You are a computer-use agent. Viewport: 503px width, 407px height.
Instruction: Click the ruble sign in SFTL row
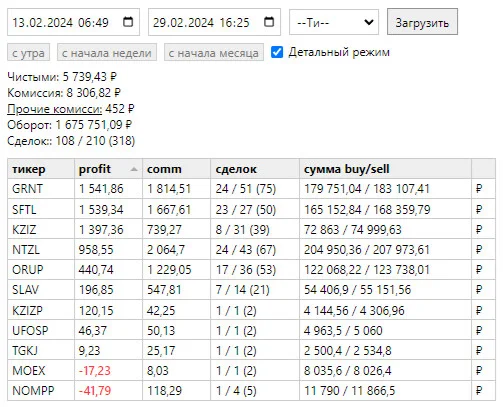[479, 210]
